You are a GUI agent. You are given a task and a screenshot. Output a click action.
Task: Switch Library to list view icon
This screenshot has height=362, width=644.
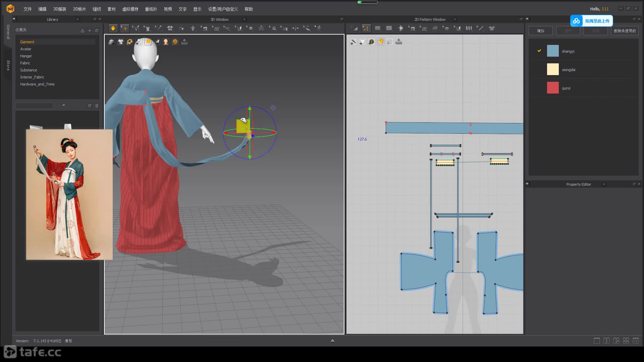point(97,106)
